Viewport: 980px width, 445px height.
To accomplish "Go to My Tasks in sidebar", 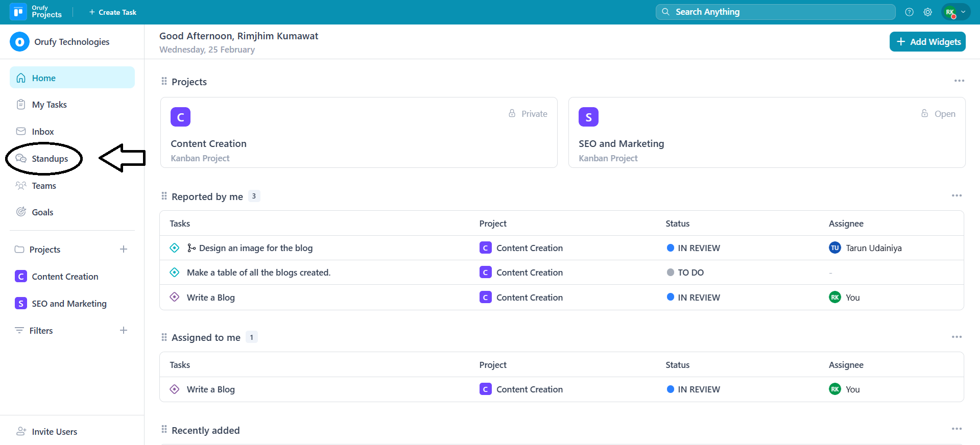I will (49, 105).
